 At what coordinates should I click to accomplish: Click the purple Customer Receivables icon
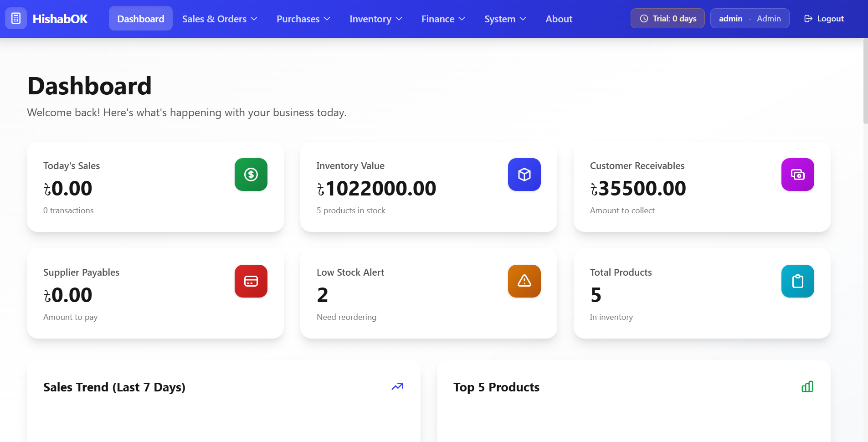pyautogui.click(x=798, y=175)
